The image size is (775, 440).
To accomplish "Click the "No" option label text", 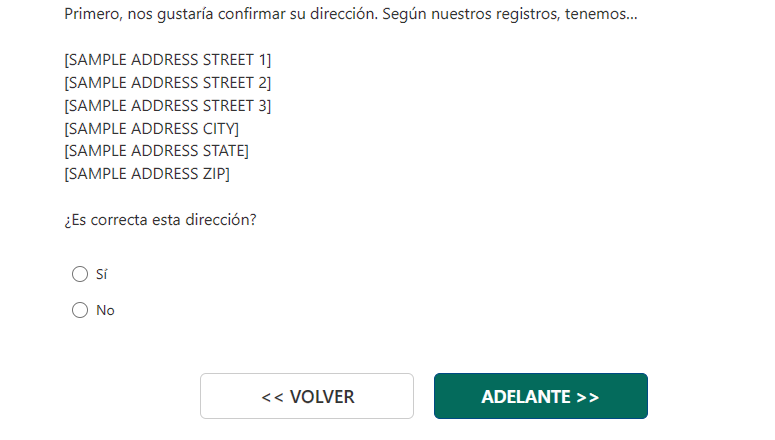I will click(x=105, y=310).
